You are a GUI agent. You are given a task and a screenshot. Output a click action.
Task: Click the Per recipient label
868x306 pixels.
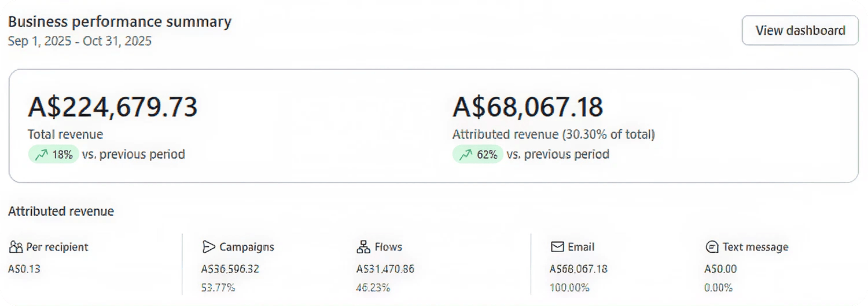(57, 247)
